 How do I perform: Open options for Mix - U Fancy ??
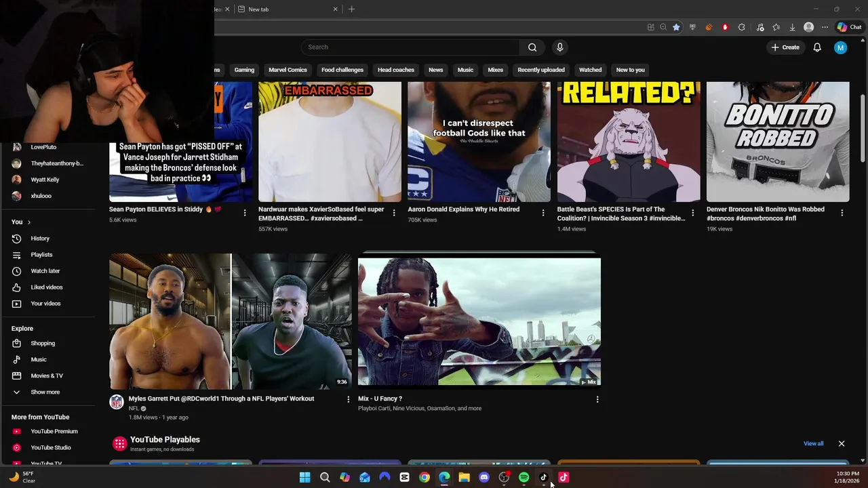(x=597, y=400)
